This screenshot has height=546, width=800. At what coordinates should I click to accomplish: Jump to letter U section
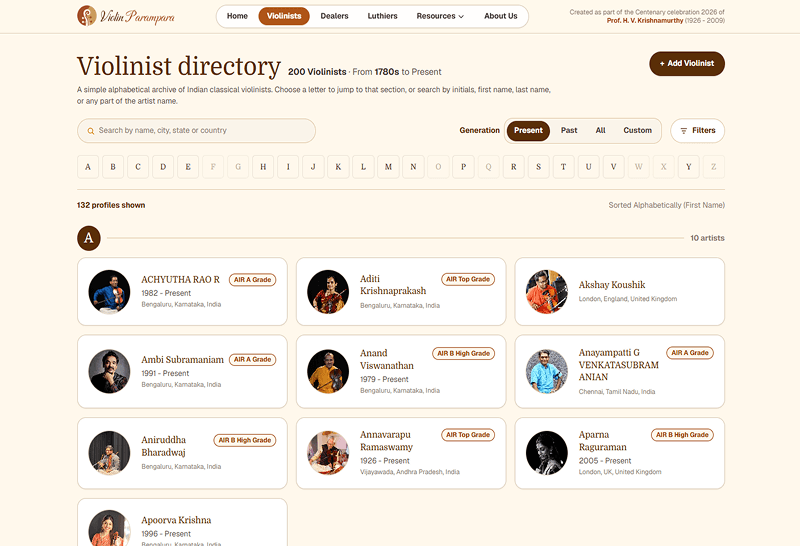(588, 167)
